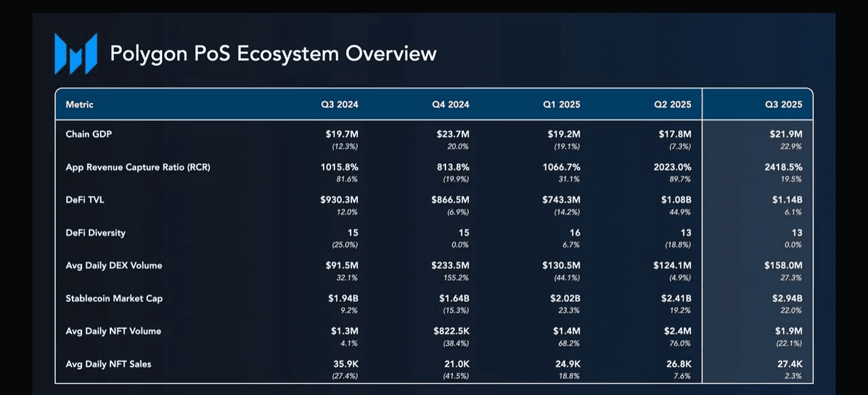Screen dimensions: 868x395
Task: Click the Messari logo icon
Action: pyautogui.click(x=75, y=53)
